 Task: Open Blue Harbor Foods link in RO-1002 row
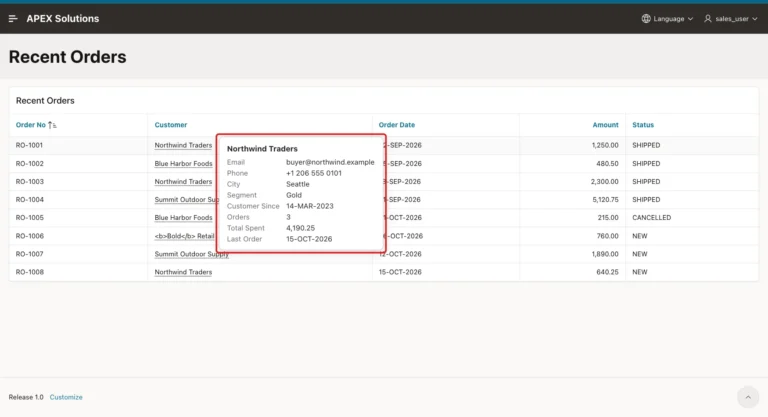[x=184, y=164]
